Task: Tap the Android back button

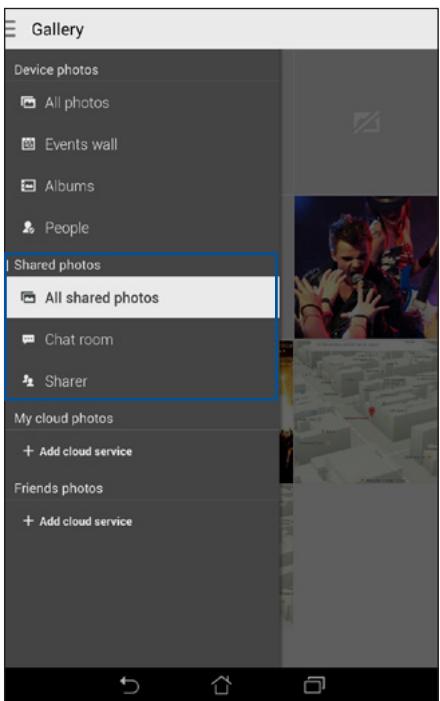Action: point(130,685)
